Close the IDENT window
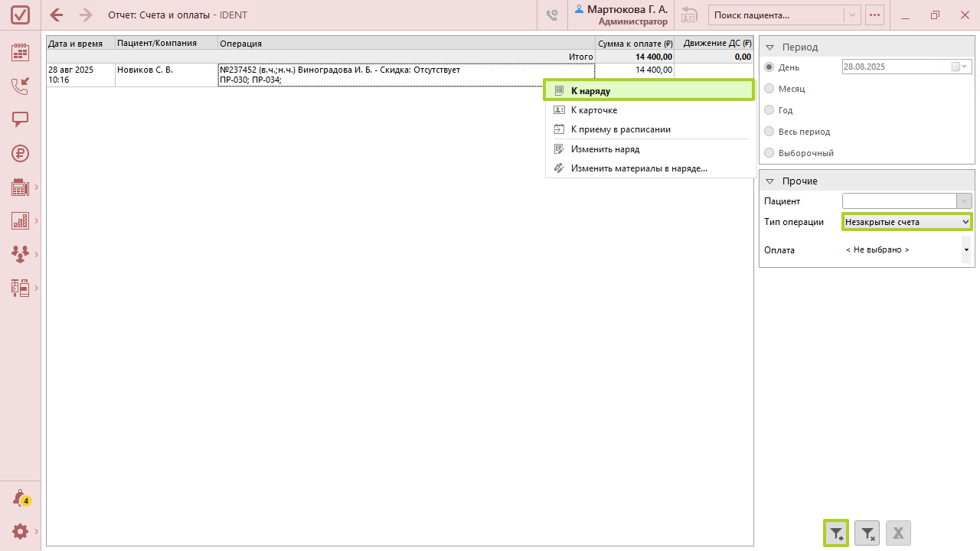980x551 pixels. click(x=964, y=15)
